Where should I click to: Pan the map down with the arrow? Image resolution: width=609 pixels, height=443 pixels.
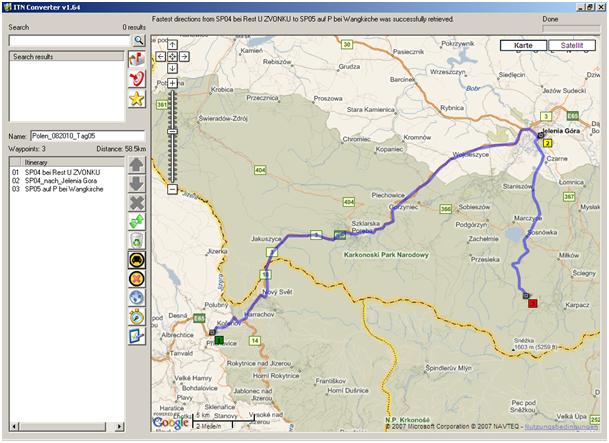[172, 68]
